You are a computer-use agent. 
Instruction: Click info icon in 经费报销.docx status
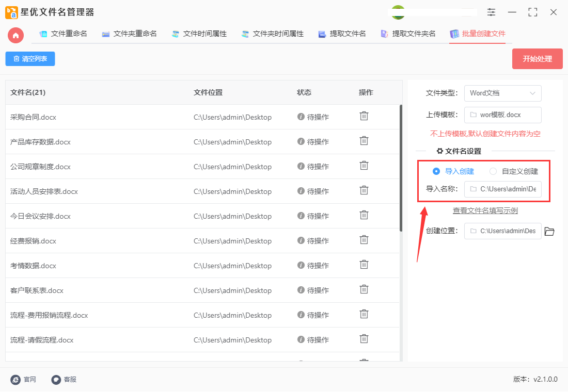click(301, 240)
